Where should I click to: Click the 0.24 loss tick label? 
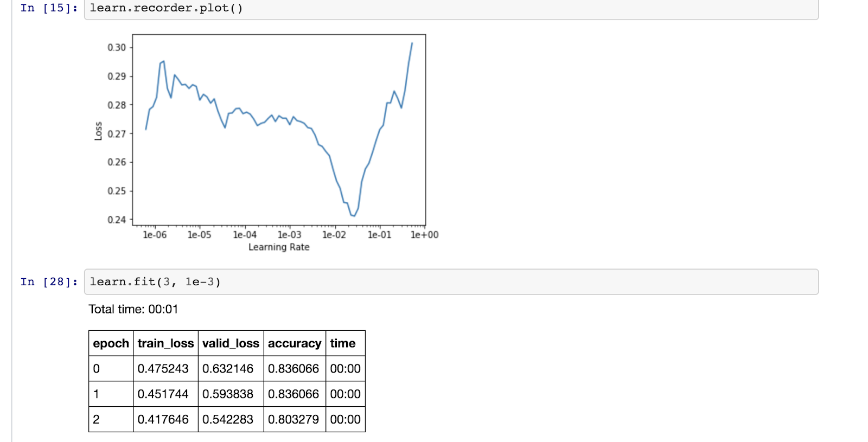pos(117,220)
